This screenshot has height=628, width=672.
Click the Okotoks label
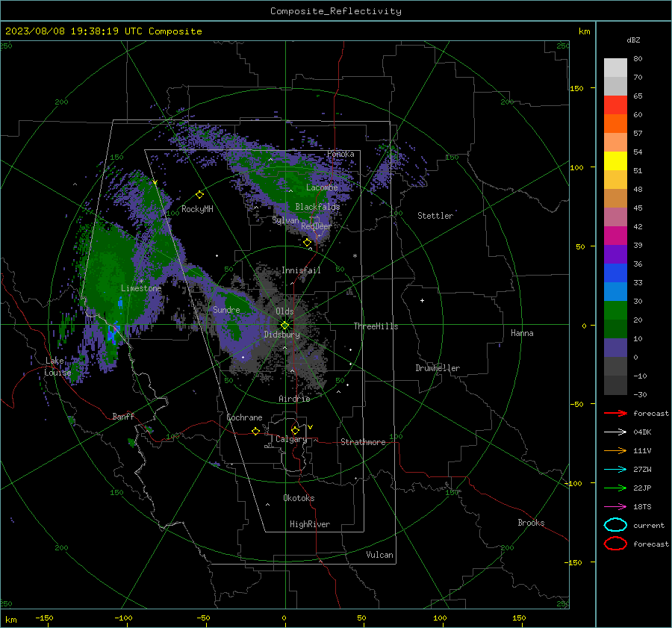tap(299, 498)
